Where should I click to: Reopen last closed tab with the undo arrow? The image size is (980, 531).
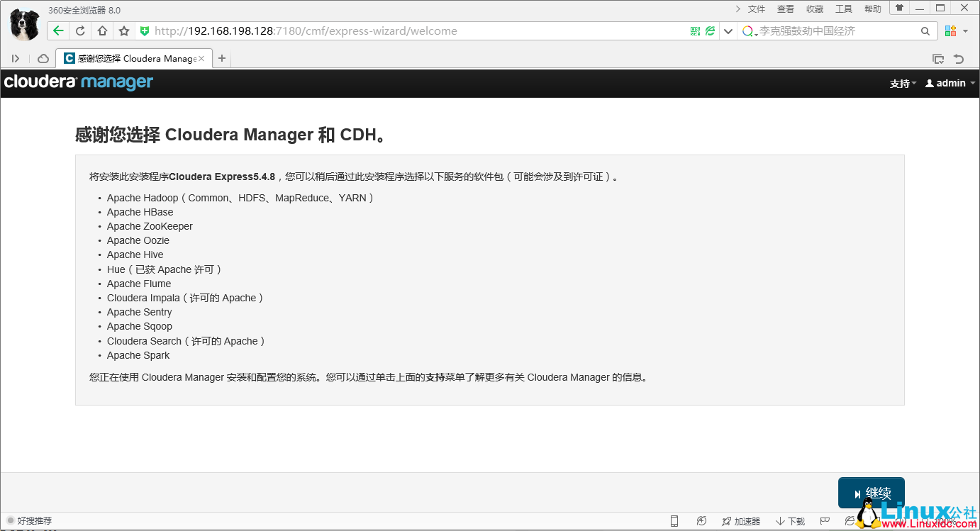pyautogui.click(x=959, y=59)
